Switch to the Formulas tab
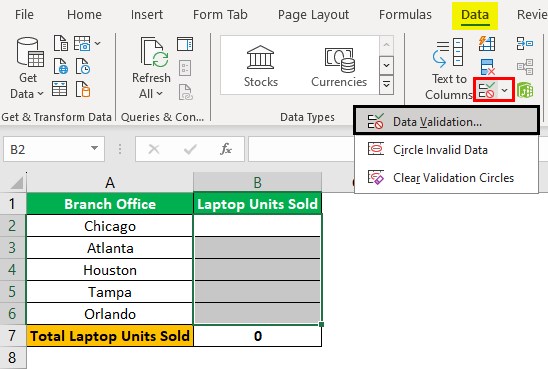The height and width of the screenshot is (369, 548). click(x=405, y=15)
